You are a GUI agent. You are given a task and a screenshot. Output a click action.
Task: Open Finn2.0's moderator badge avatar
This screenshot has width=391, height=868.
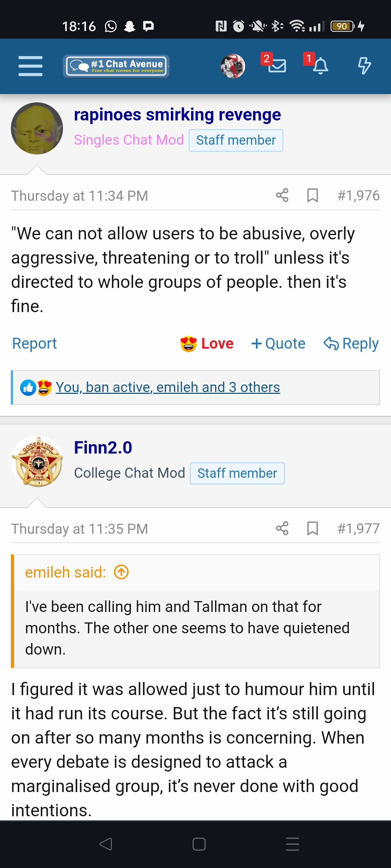(37, 461)
